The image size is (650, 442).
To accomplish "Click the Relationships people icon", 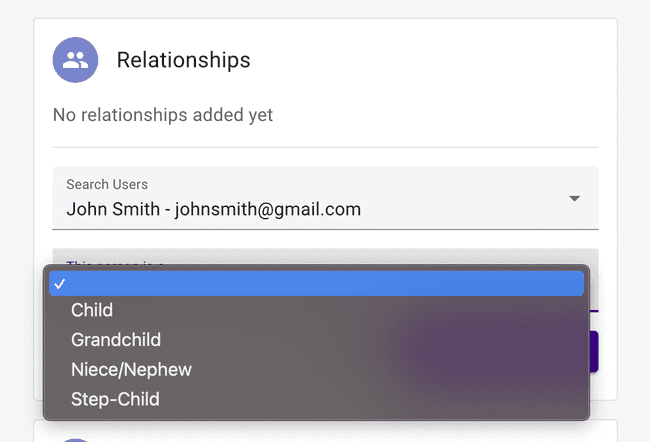I will pos(75,60).
